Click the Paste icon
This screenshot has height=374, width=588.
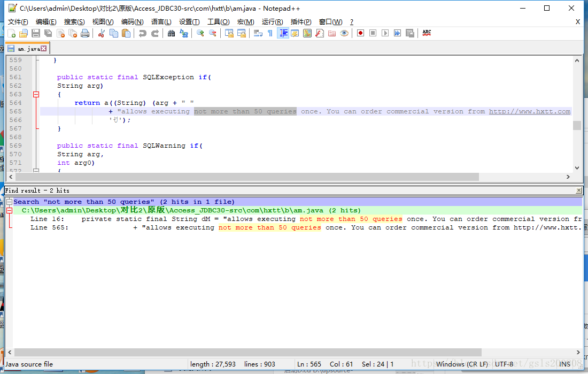(125, 33)
